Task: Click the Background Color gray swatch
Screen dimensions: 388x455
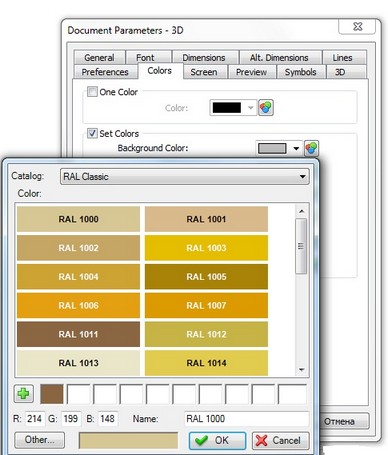Action: coord(272,148)
